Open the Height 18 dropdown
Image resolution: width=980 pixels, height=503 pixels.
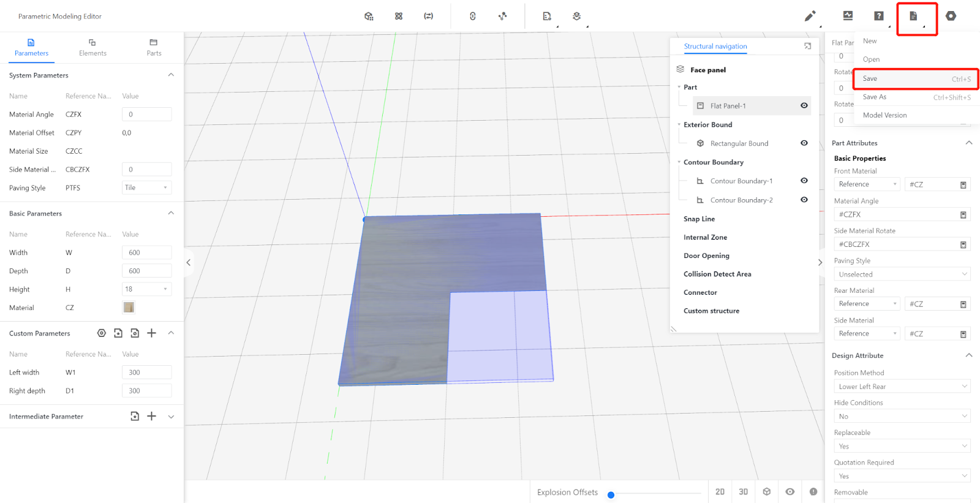147,289
